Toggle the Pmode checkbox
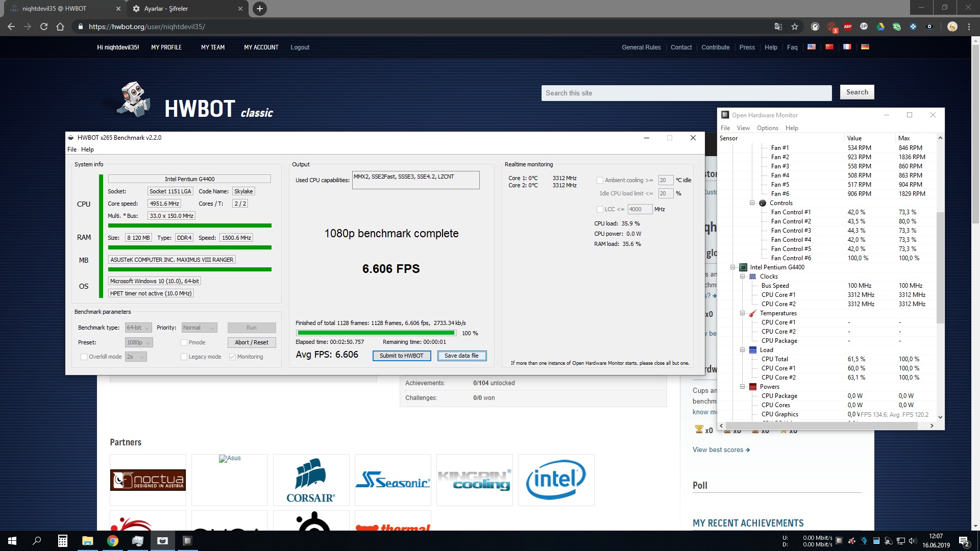Viewport: 980px width, 551px height. [184, 342]
